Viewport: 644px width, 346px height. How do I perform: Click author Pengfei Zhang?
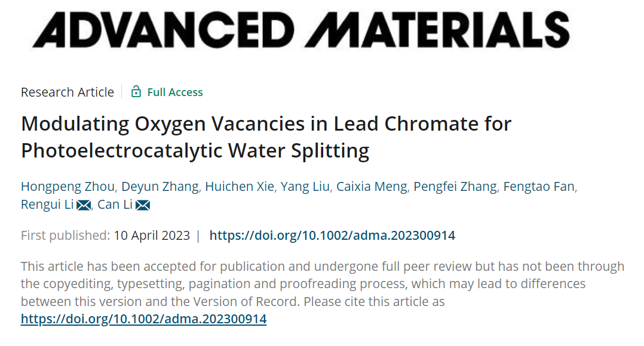(455, 187)
